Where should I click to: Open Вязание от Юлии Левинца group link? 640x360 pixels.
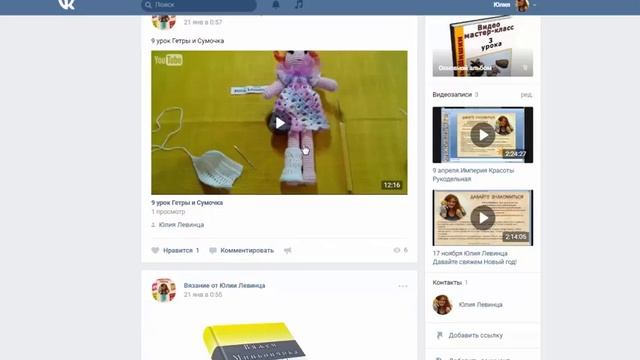pos(224,285)
